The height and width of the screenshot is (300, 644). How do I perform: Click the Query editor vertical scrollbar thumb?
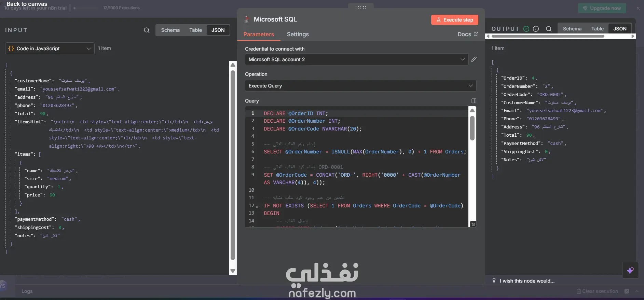point(472,128)
